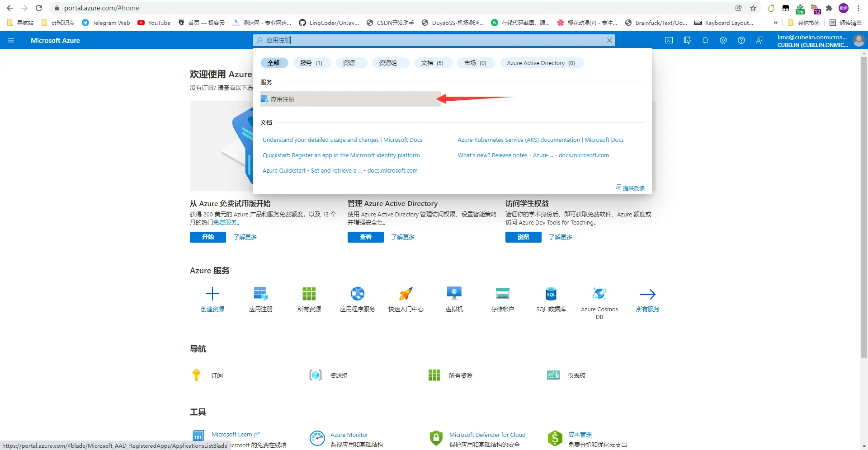Click the notifications bell icon
The width and height of the screenshot is (868, 450).
point(705,40)
